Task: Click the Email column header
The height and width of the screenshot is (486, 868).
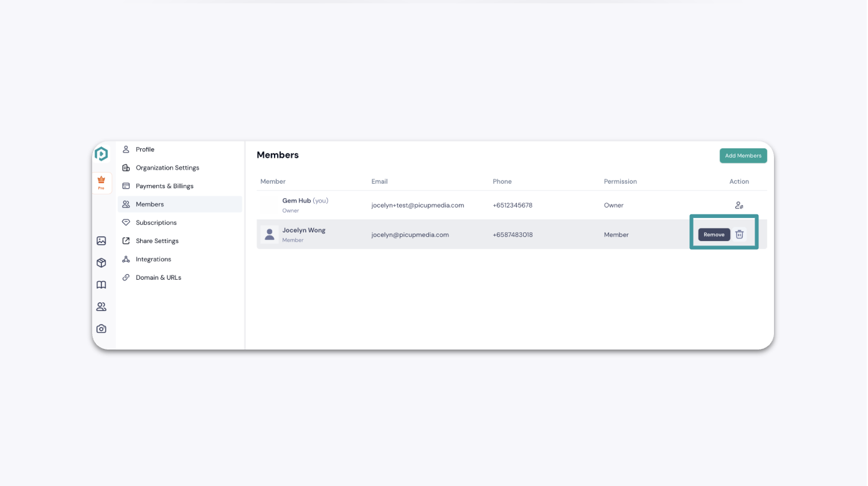Action: 380,181
